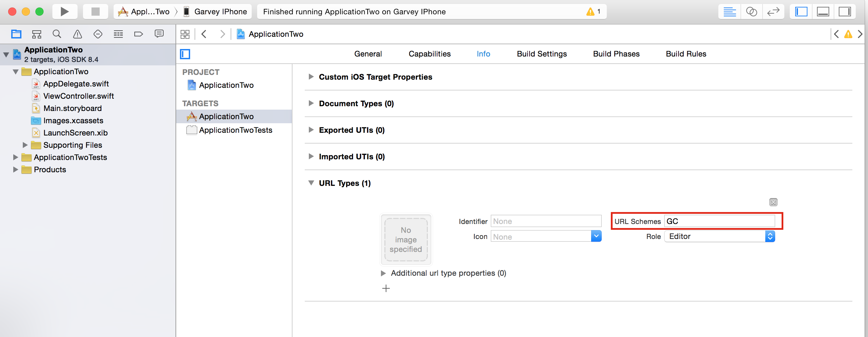This screenshot has height=337, width=868.
Task: Open ViewController.swift
Action: pyautogui.click(x=79, y=96)
